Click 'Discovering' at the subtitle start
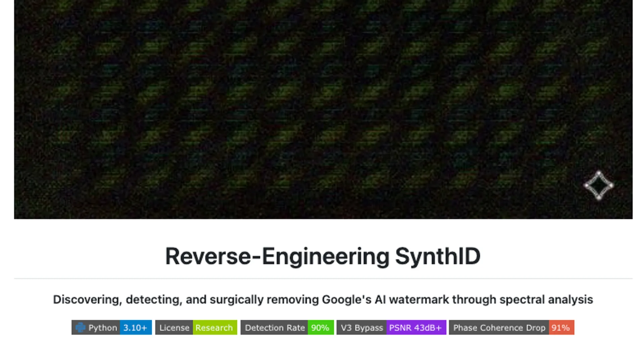 [x=87, y=299]
